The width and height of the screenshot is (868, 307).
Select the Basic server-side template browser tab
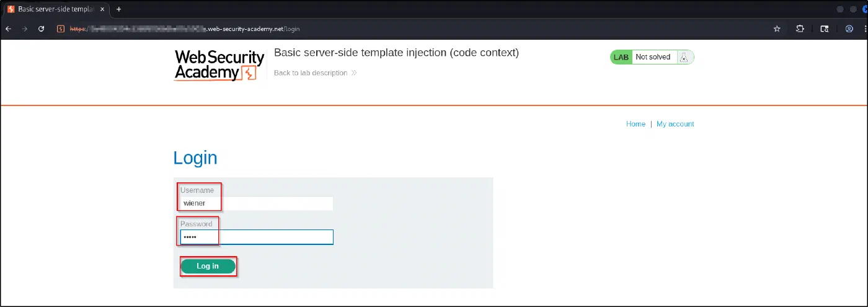point(56,9)
